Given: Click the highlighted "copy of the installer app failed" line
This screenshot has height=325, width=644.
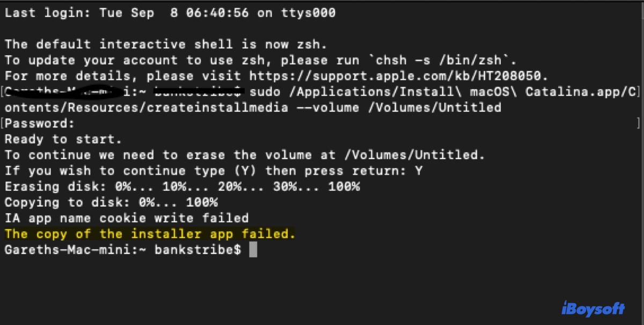Looking at the screenshot, I should tap(150, 234).
